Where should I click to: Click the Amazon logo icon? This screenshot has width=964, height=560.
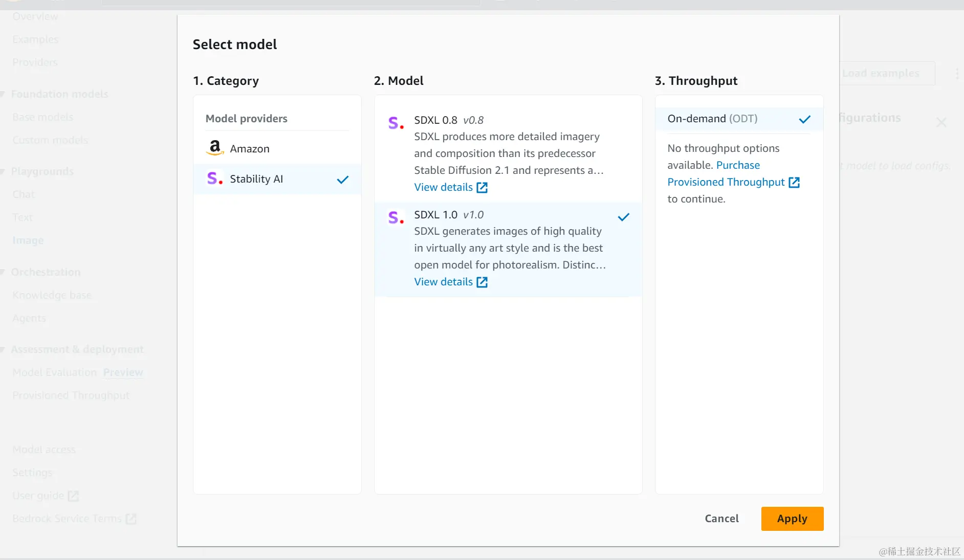point(215,148)
